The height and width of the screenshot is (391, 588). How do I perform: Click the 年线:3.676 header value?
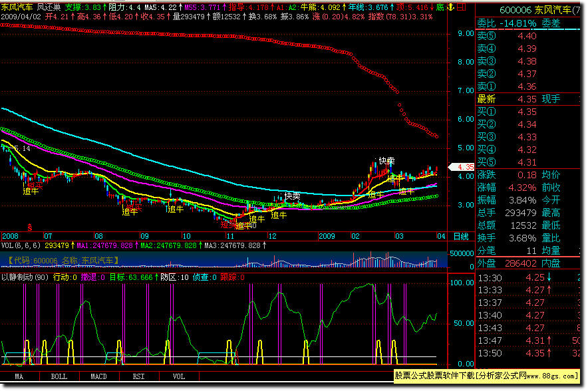[x=370, y=7]
